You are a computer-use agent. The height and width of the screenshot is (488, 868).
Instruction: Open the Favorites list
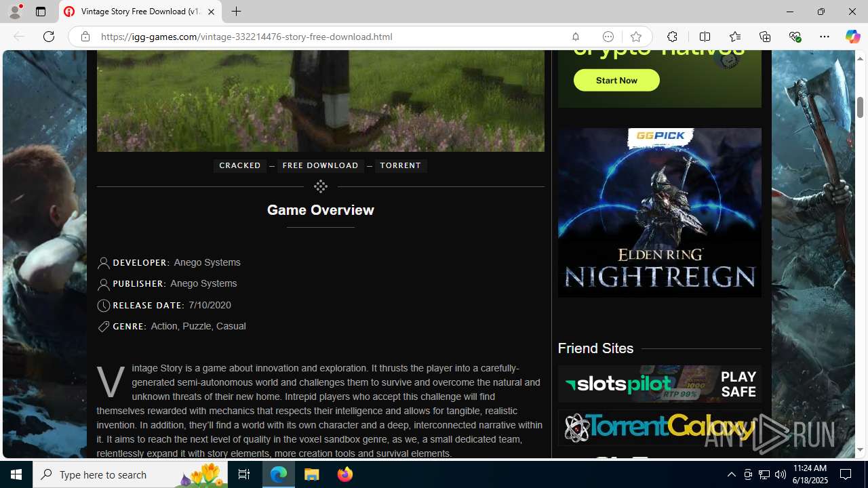(734, 37)
